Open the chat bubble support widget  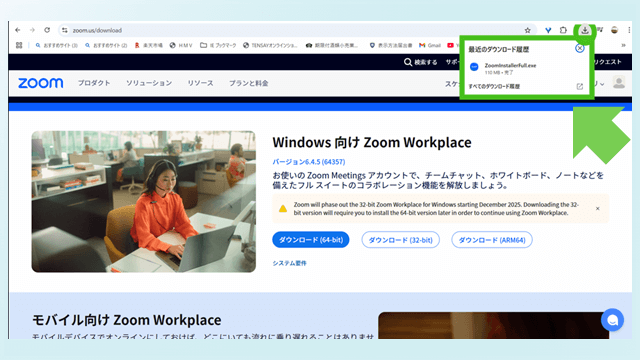coord(612,320)
